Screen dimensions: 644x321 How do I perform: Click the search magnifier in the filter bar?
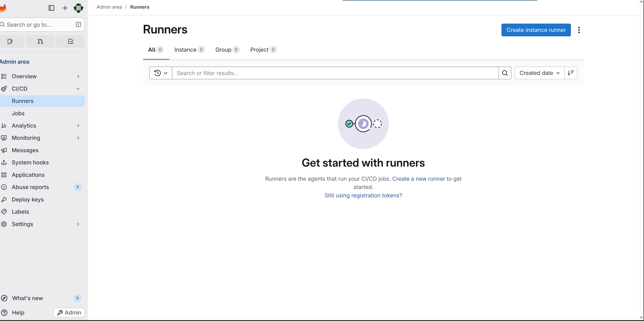click(505, 73)
